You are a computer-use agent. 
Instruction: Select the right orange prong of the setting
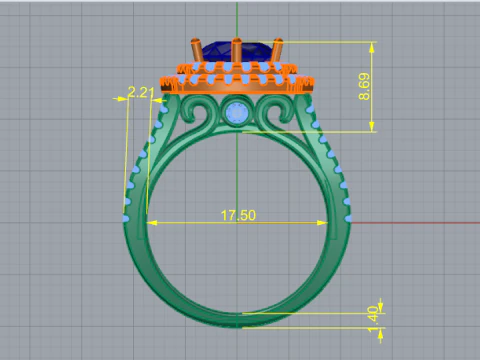[x=277, y=50]
